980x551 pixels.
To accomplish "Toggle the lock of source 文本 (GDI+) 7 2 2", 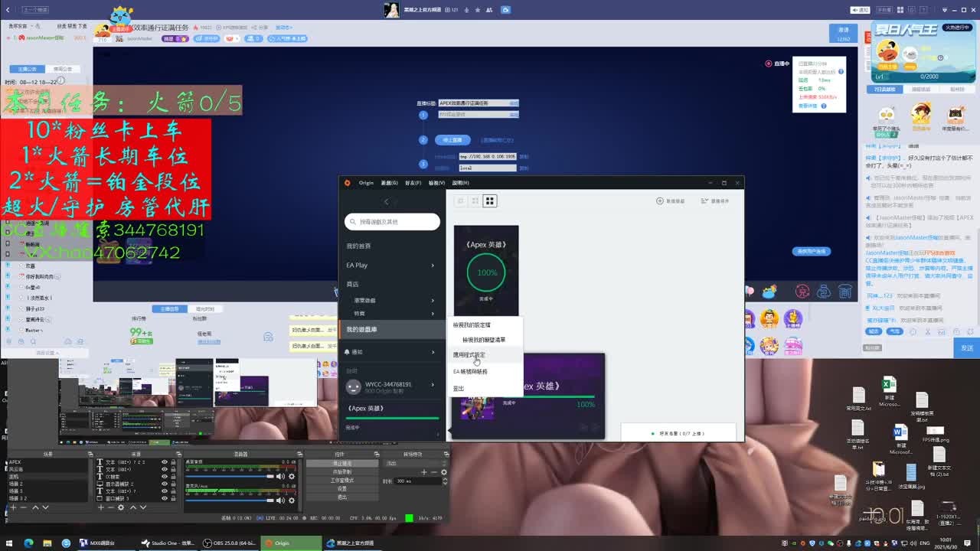I will [173, 462].
